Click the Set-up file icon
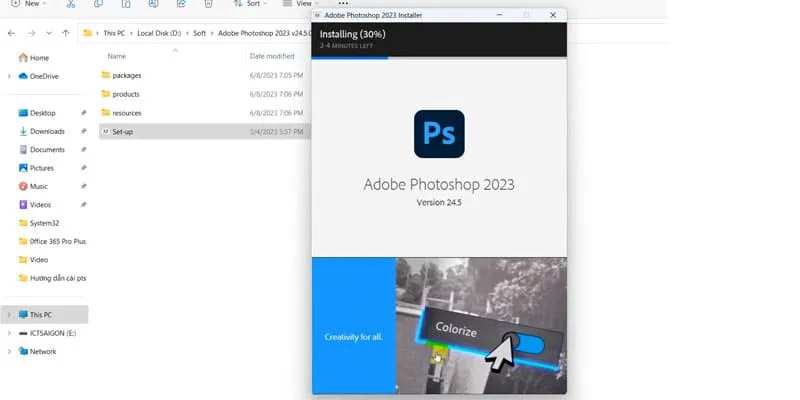Screen dimensions: 800x400 click(x=106, y=132)
